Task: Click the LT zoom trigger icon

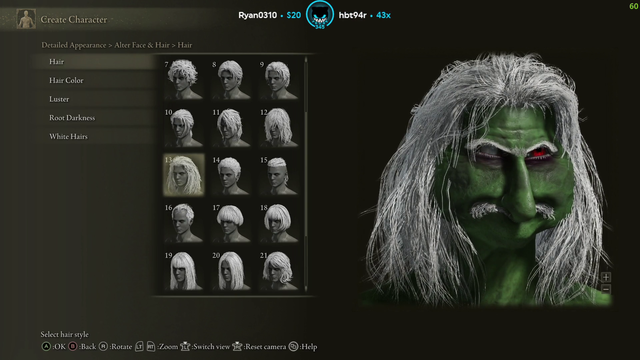Action: click(x=139, y=347)
